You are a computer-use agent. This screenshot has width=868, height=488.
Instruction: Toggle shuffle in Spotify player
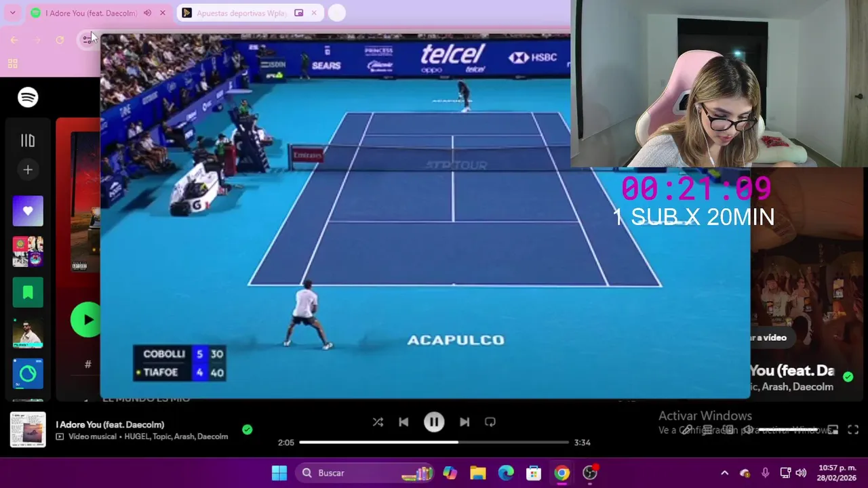point(378,422)
